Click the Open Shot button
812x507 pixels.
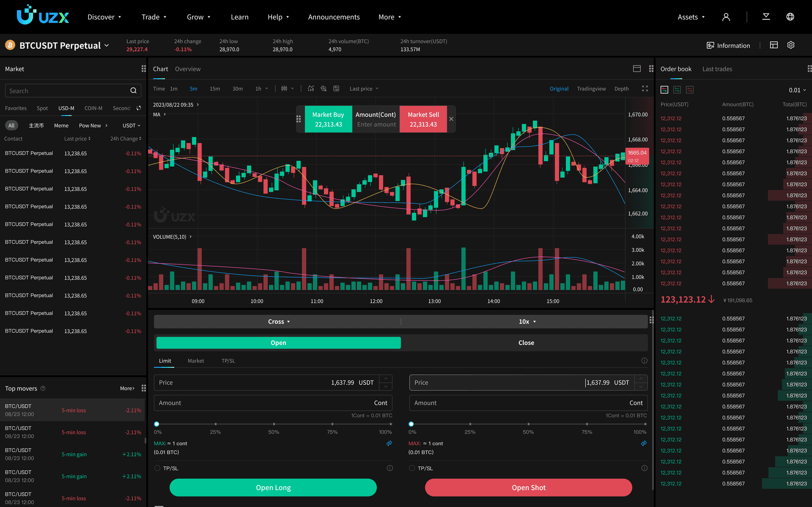(528, 488)
